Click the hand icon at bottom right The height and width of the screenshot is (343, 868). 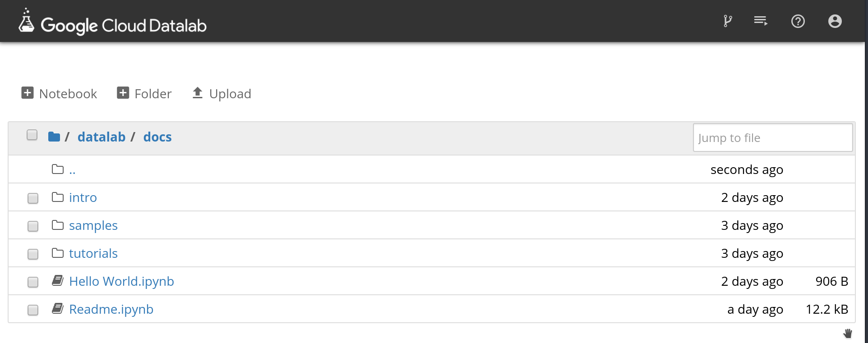(848, 334)
